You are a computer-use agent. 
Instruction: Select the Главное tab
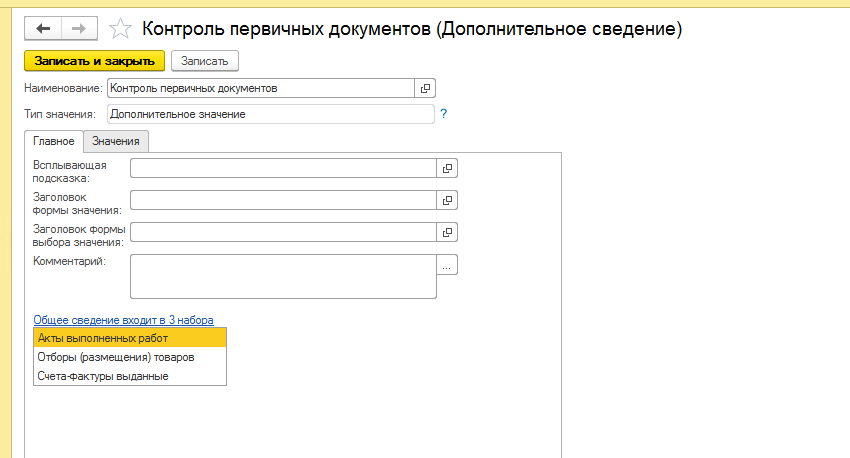[x=54, y=141]
